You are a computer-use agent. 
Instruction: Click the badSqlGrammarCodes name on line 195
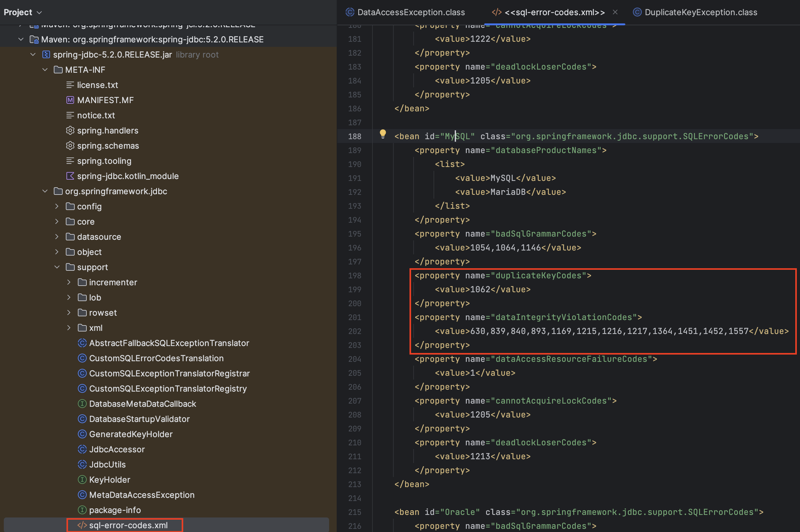(x=541, y=234)
